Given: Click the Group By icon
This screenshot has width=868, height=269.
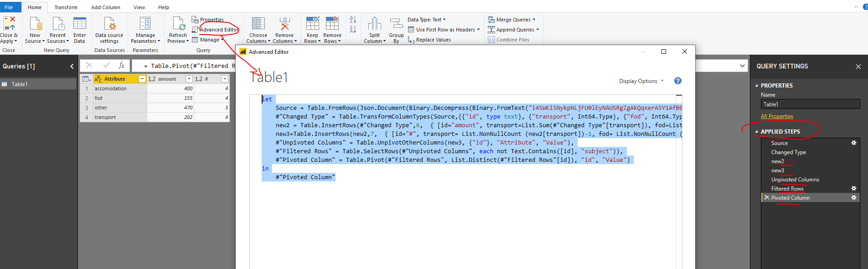Looking at the screenshot, I should click(397, 24).
